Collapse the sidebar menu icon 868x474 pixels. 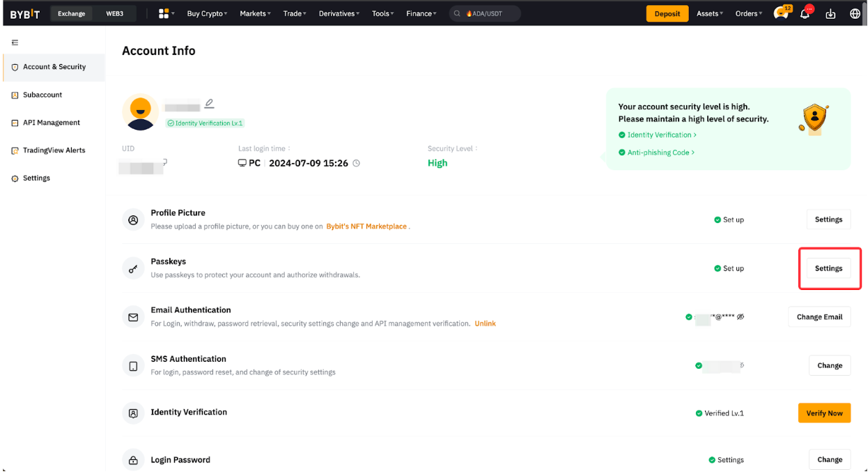click(x=15, y=43)
